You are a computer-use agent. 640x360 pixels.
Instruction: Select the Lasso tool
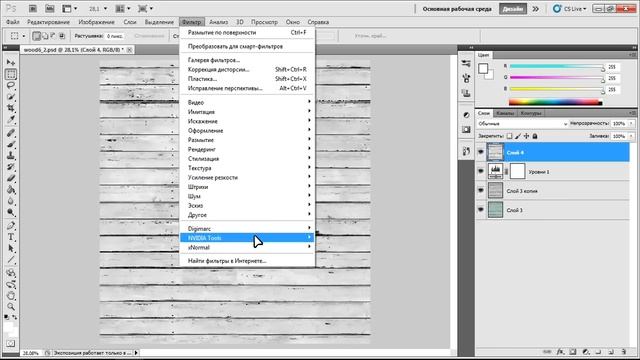pos(11,85)
